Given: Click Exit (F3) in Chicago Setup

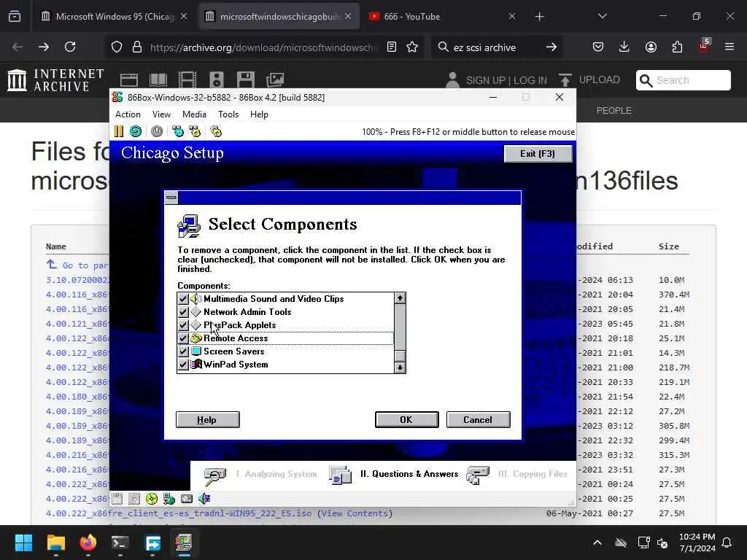Looking at the screenshot, I should click(538, 153).
